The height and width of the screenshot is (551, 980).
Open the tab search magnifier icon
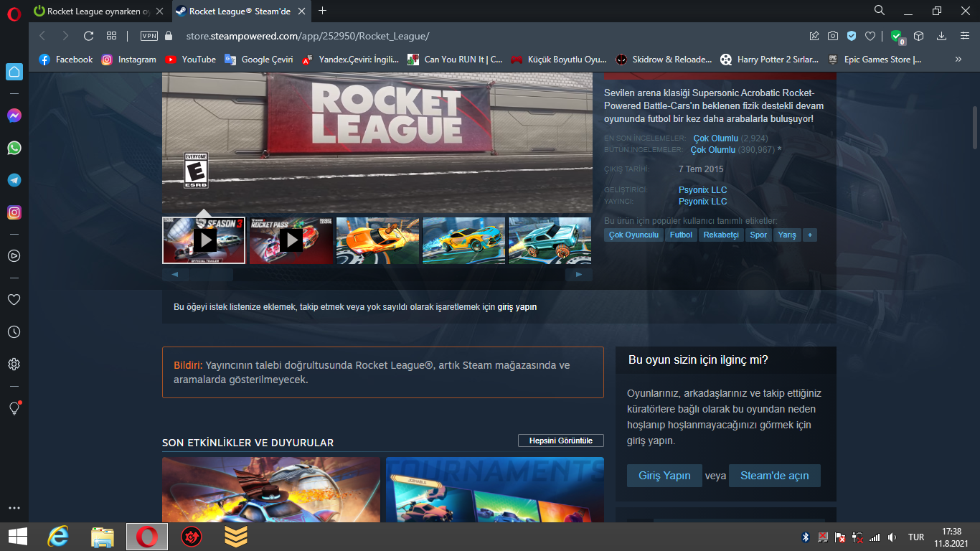880,11
